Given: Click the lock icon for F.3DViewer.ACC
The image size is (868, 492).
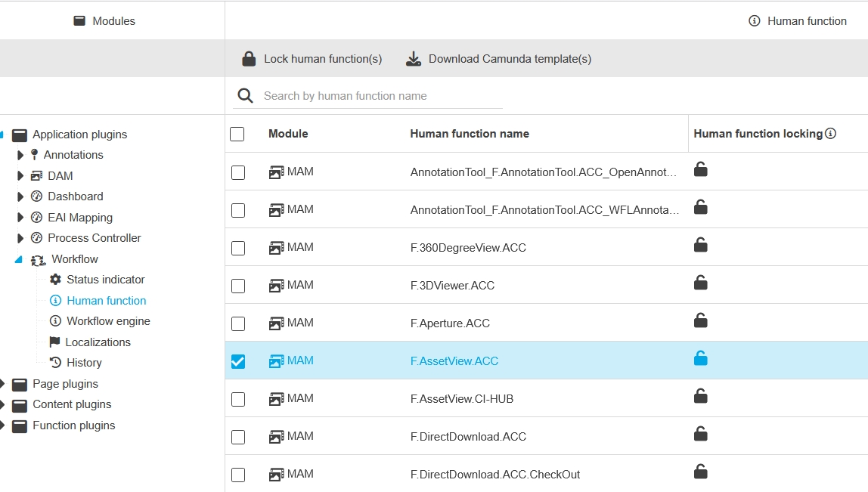Looking at the screenshot, I should tap(701, 283).
